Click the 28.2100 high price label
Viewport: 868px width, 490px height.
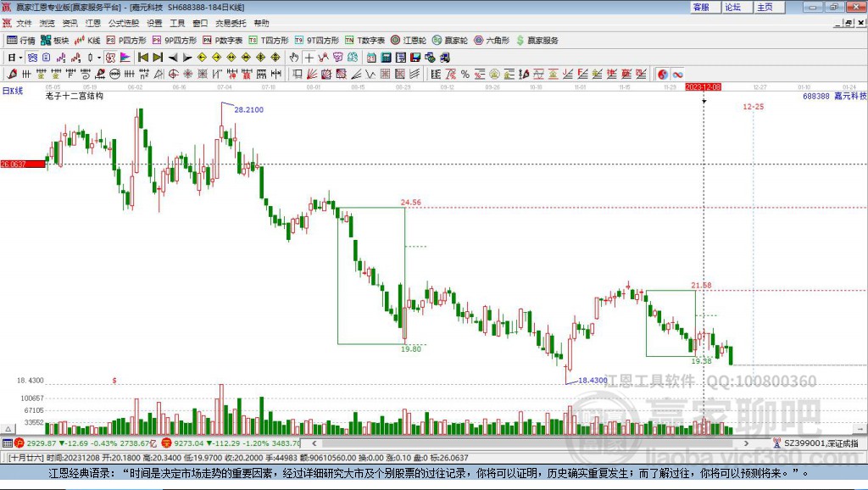[248, 109]
